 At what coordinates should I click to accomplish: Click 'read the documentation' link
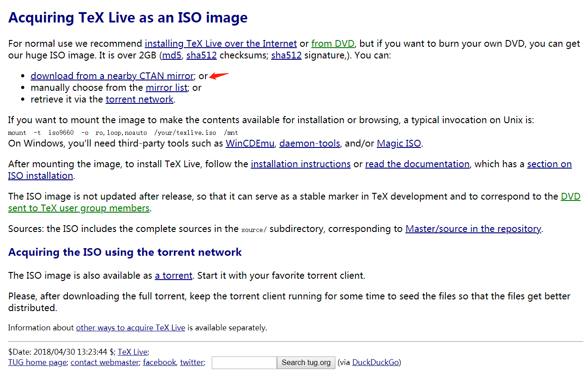pyautogui.click(x=417, y=164)
